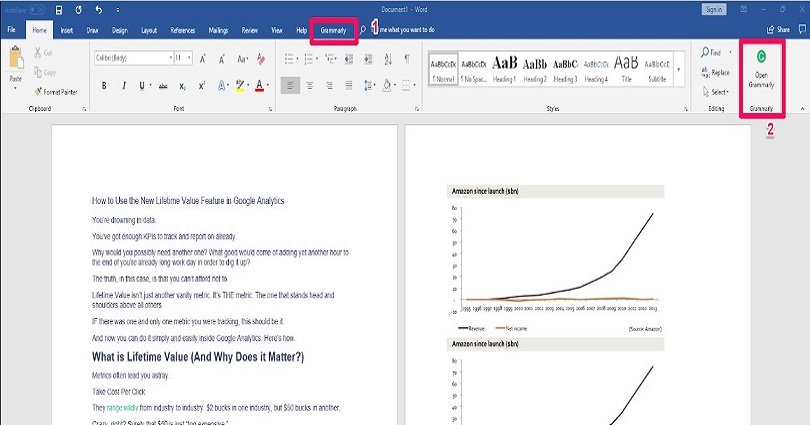Increase paragraph indent

368,59
